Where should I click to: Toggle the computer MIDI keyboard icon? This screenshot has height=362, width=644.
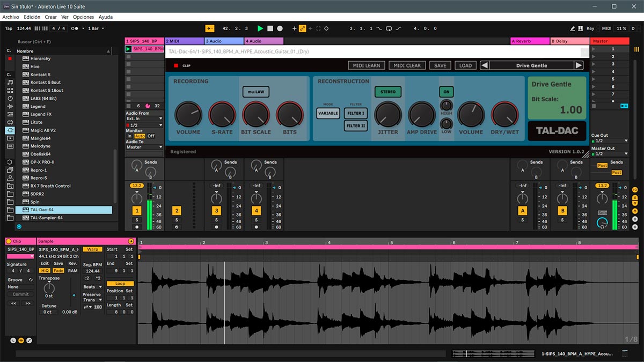pyautogui.click(x=581, y=28)
